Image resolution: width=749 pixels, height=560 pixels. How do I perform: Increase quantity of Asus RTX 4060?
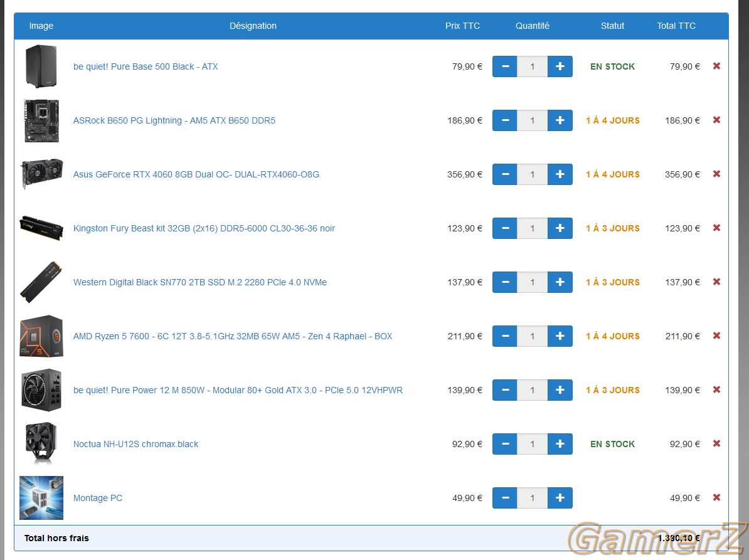[x=560, y=174]
